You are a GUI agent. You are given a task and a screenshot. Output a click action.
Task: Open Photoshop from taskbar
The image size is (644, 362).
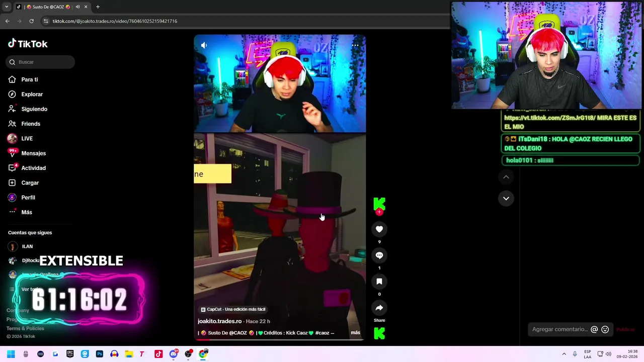pyautogui.click(x=100, y=354)
